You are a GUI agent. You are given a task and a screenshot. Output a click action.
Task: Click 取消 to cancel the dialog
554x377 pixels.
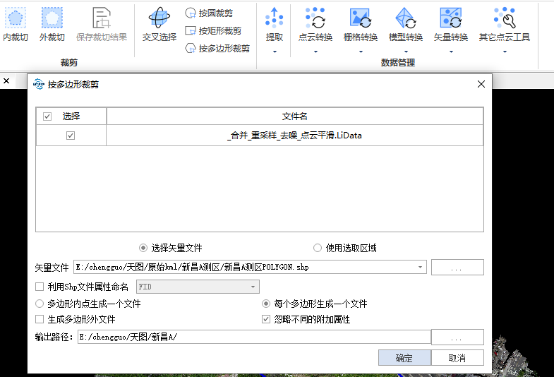(457, 358)
